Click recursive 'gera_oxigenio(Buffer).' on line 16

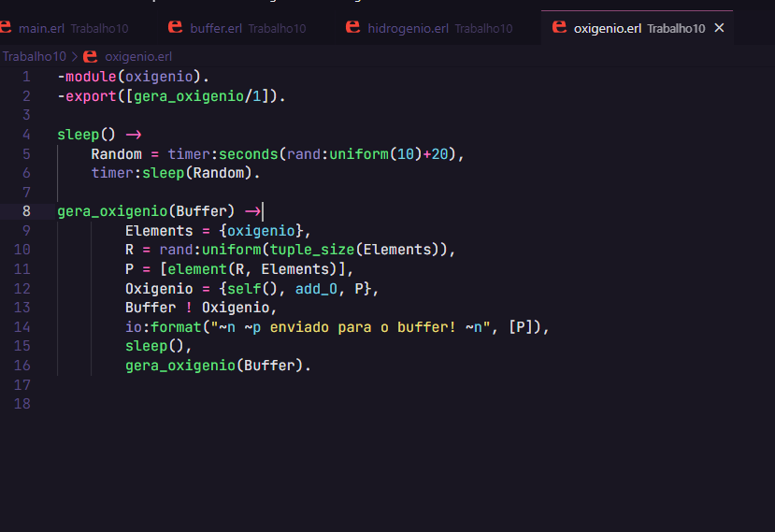218,366
